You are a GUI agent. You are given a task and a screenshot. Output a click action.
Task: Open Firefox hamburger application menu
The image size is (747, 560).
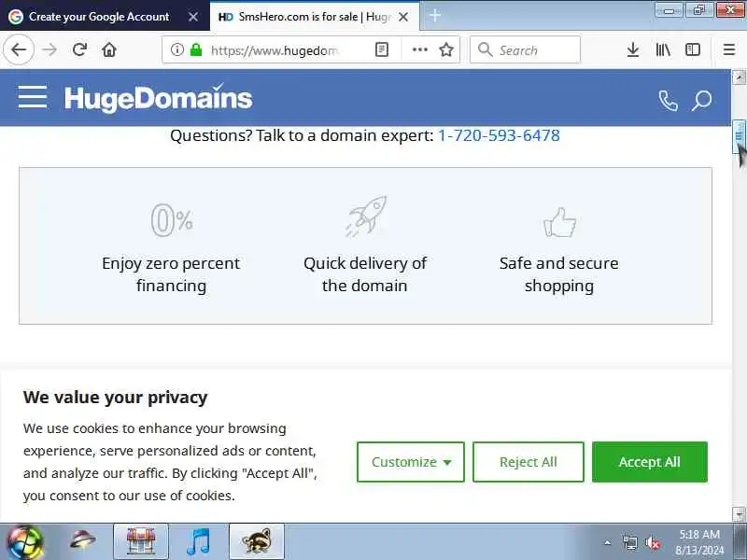pyautogui.click(x=729, y=49)
